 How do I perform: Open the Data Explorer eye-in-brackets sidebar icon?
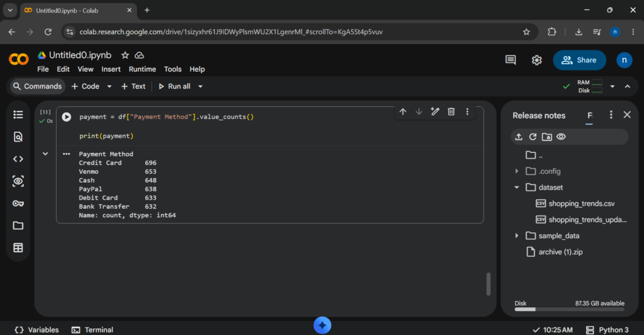pyautogui.click(x=18, y=181)
